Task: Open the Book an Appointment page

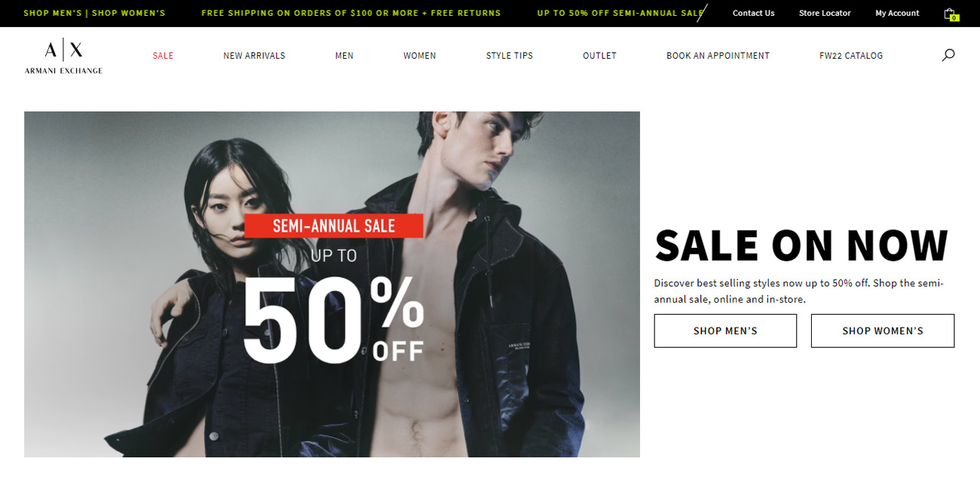Action: click(718, 56)
